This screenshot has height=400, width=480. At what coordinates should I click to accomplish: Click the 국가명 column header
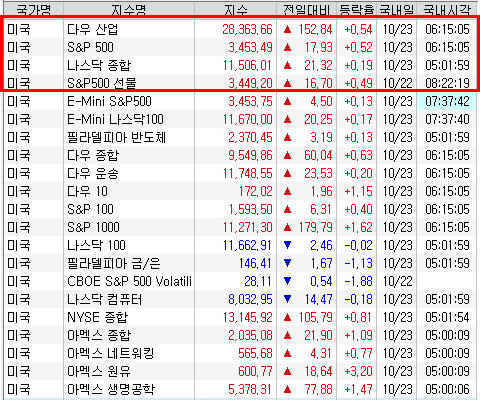(x=34, y=9)
